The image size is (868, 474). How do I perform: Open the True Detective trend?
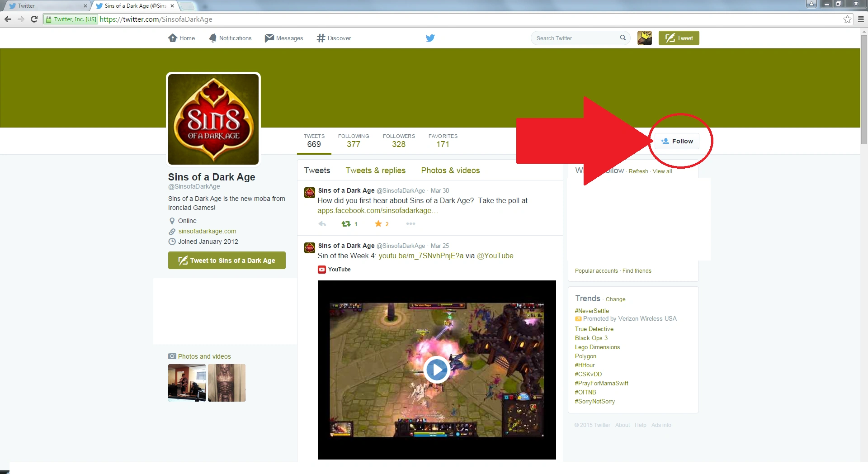pos(594,329)
